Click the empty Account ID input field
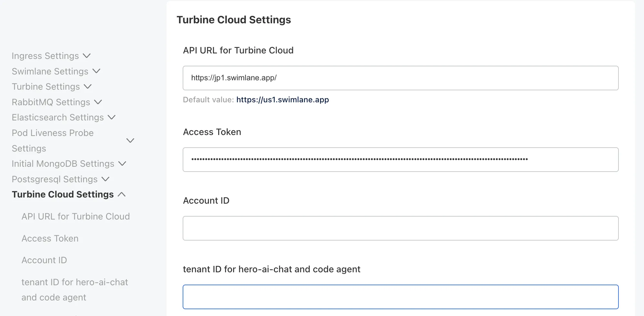This screenshot has height=316, width=644. [x=401, y=228]
